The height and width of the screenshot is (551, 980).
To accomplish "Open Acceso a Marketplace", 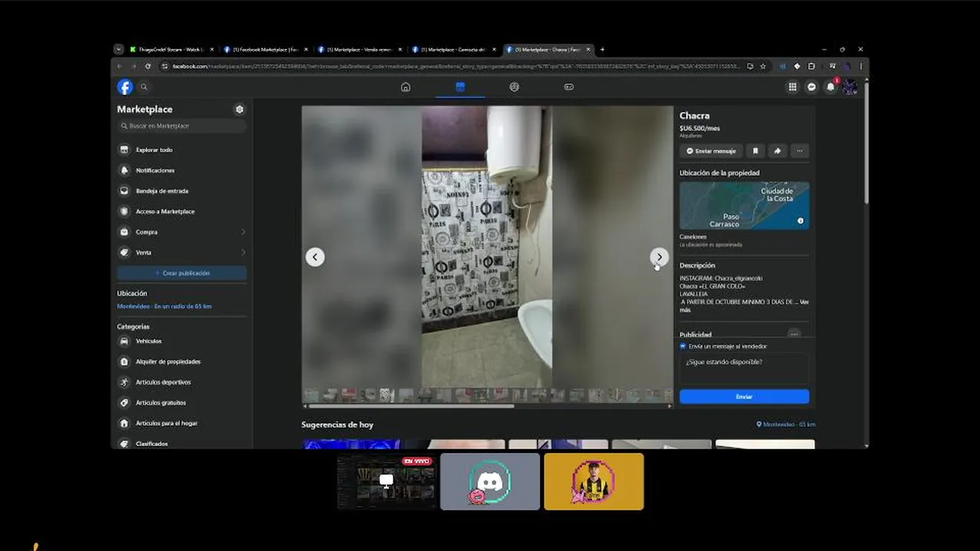I will tap(182, 211).
